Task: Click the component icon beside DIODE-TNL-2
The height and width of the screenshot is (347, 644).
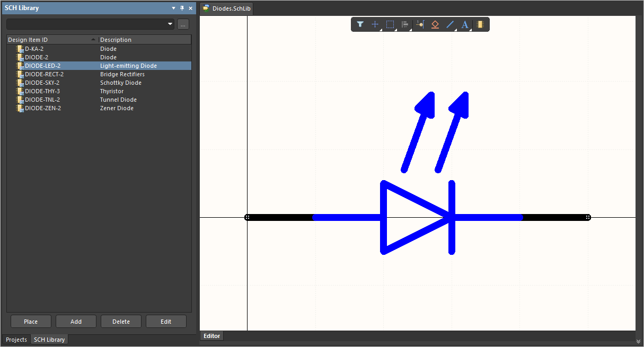Action: coord(20,100)
